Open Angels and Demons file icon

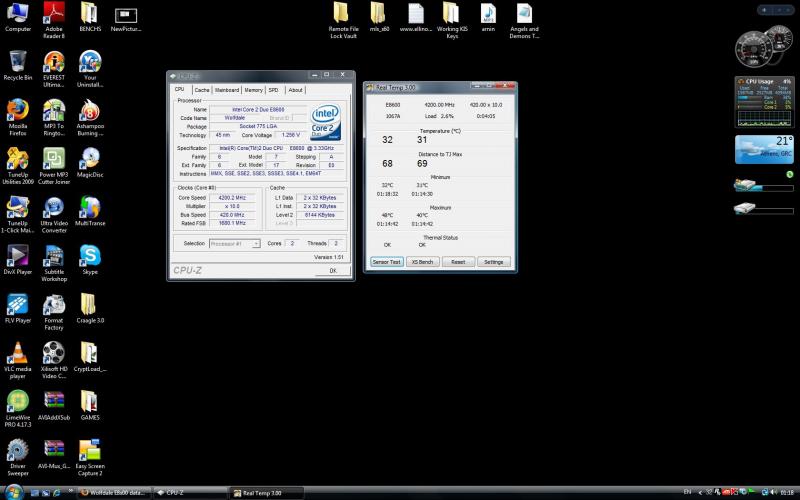point(524,20)
